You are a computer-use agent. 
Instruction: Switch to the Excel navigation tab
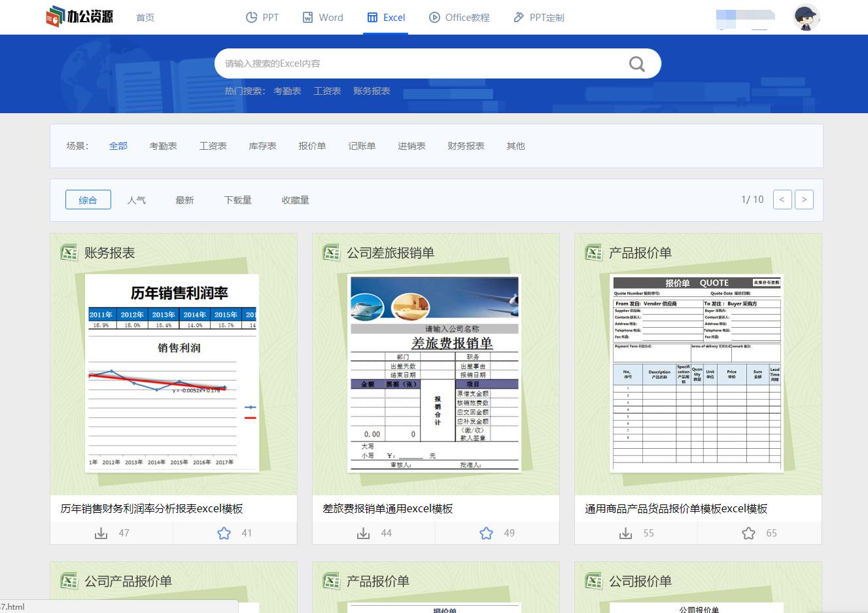(x=386, y=18)
